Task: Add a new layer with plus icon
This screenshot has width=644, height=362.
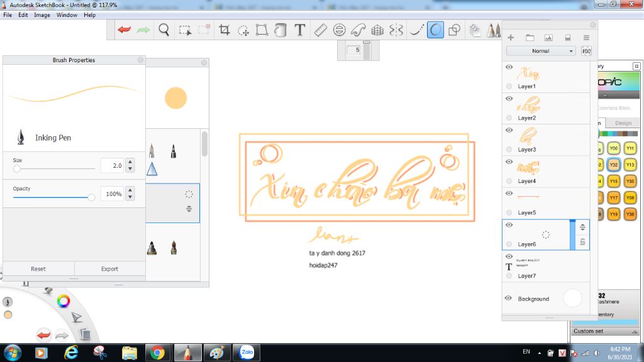Action: coord(511,38)
